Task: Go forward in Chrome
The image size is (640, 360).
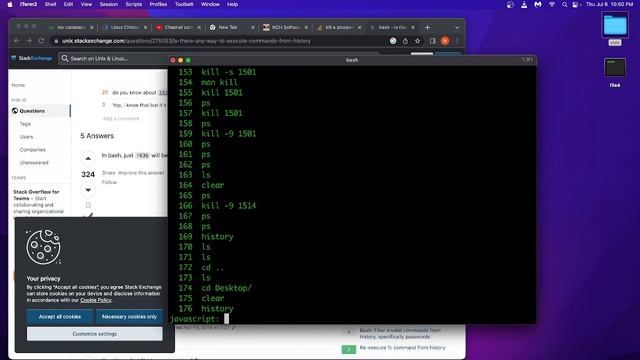Action: [x=29, y=41]
